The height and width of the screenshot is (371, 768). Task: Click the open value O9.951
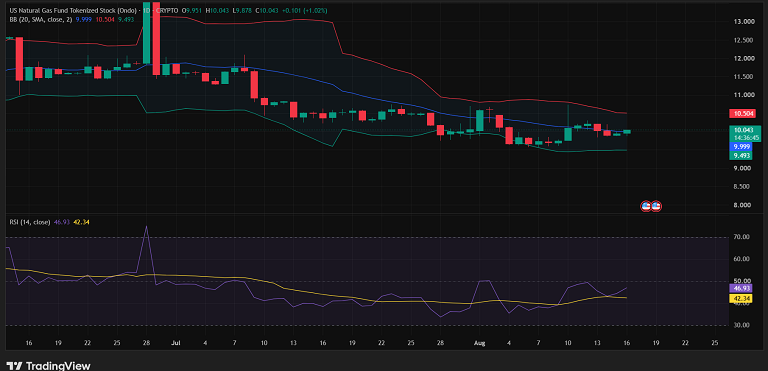(x=192, y=10)
